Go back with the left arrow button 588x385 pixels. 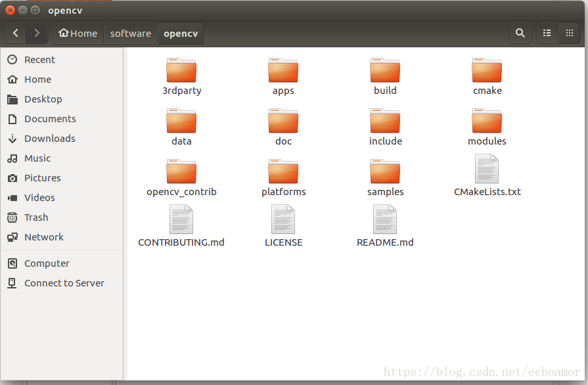(16, 34)
